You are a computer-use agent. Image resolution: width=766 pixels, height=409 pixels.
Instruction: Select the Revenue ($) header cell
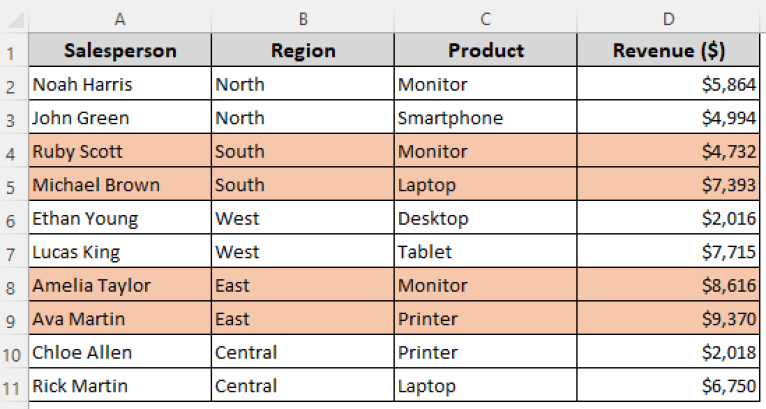coord(668,51)
